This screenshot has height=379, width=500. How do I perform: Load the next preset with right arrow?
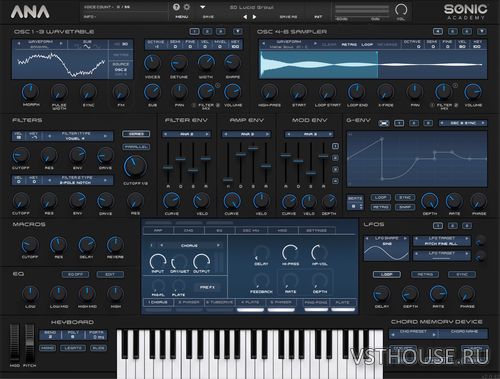click(255, 17)
